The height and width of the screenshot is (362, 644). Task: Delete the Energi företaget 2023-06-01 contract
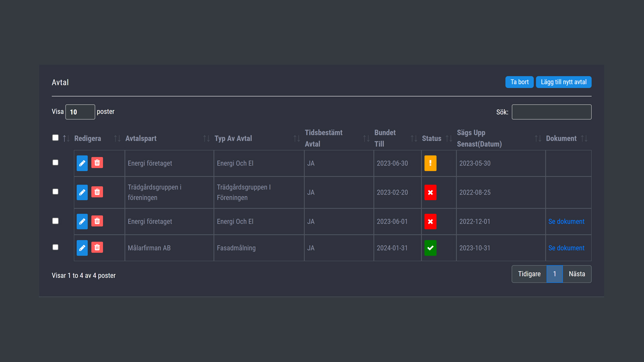click(x=97, y=221)
